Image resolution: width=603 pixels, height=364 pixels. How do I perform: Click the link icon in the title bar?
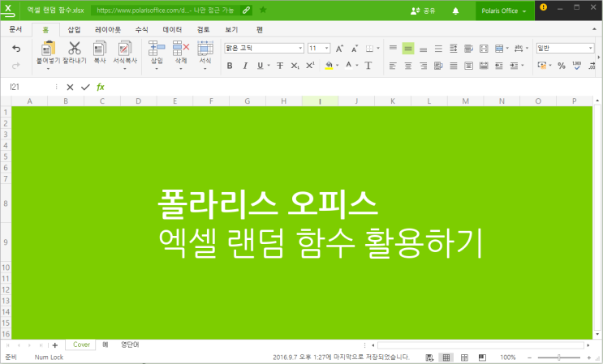tap(246, 11)
